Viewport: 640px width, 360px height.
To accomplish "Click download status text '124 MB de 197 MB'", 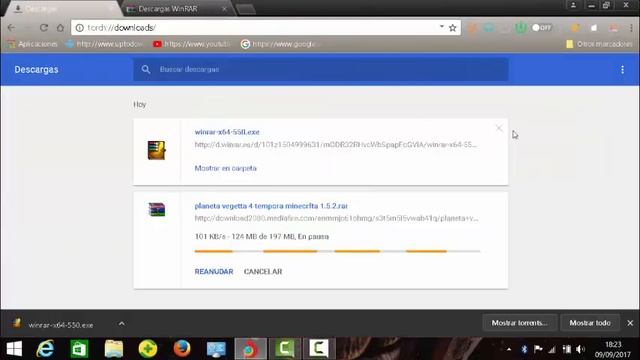I will (263, 237).
